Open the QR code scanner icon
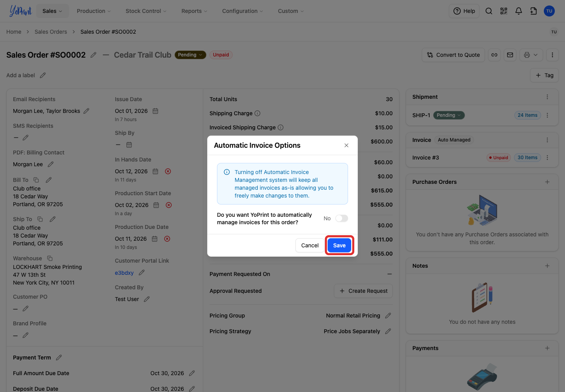The height and width of the screenshot is (392, 565). tap(504, 11)
